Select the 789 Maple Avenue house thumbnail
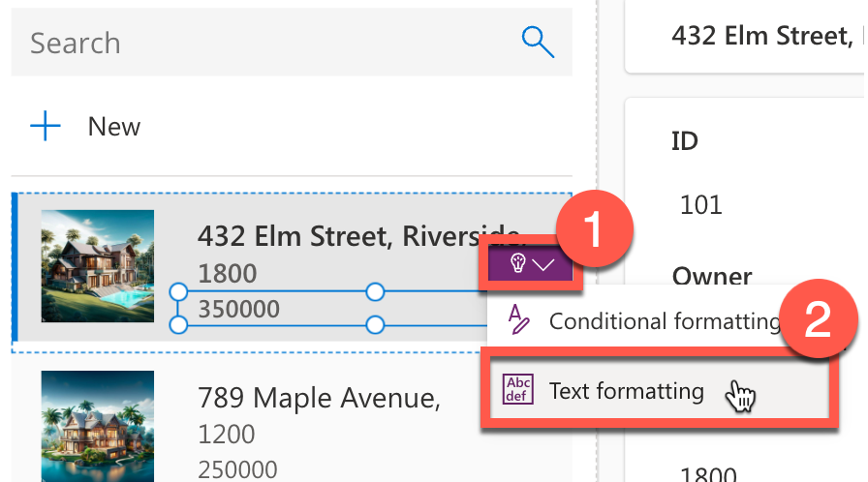Viewport: 868px width, 482px height. pyautogui.click(x=98, y=426)
